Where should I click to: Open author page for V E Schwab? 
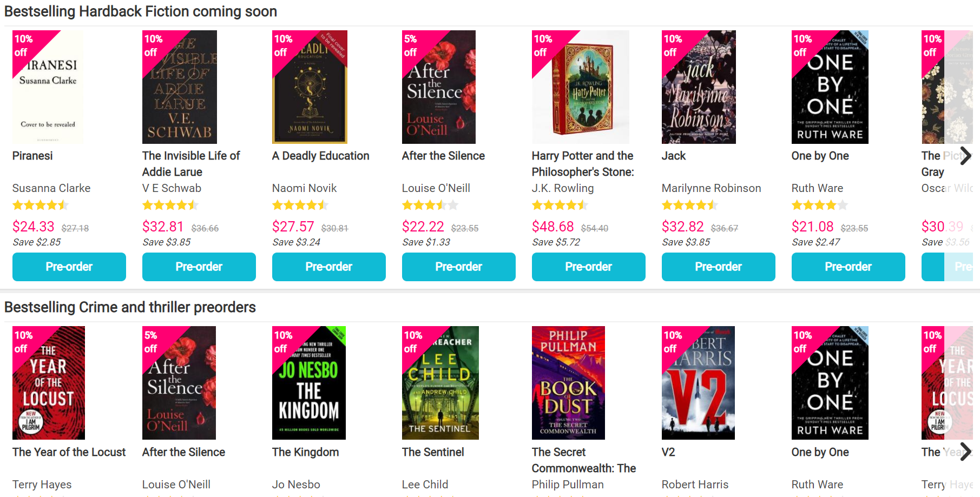(172, 188)
